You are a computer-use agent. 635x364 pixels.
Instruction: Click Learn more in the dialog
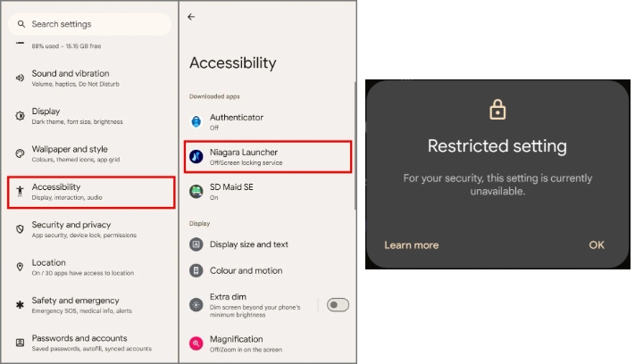point(412,245)
